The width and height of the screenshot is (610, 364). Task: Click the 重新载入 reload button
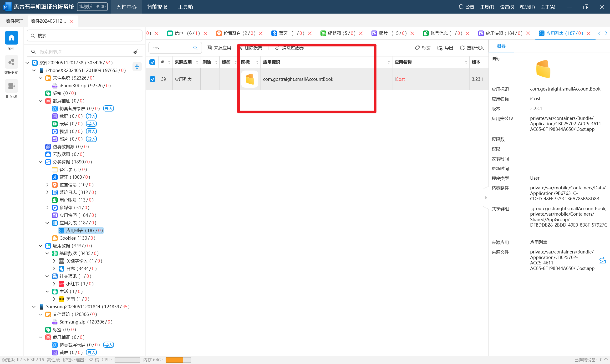[472, 48]
